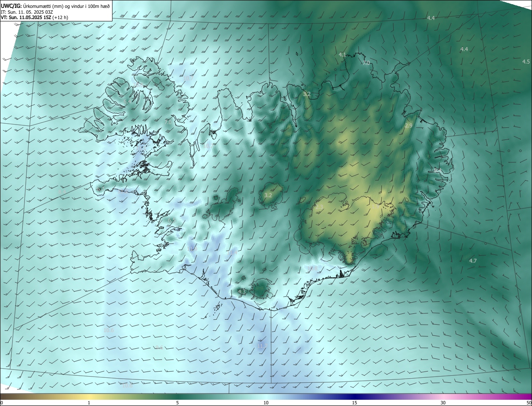The width and height of the screenshot is (532, 406).
Task: Click the colorbar tick label 5
Action: 177,403
